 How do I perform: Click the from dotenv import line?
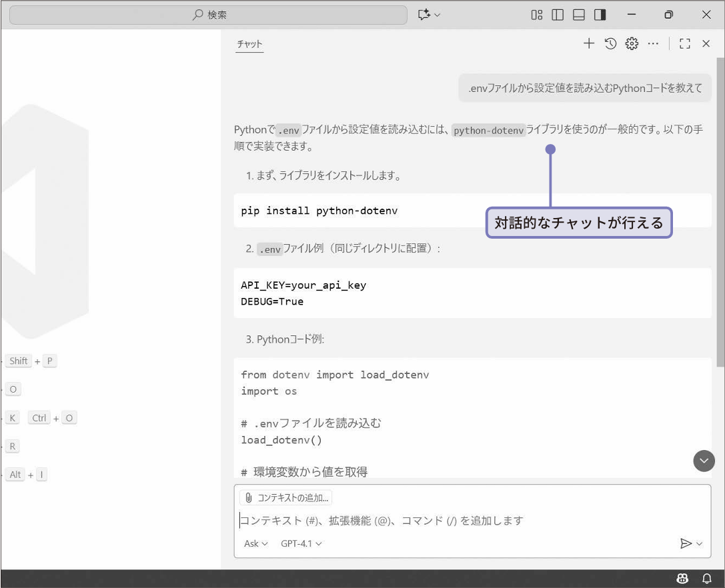click(x=335, y=375)
